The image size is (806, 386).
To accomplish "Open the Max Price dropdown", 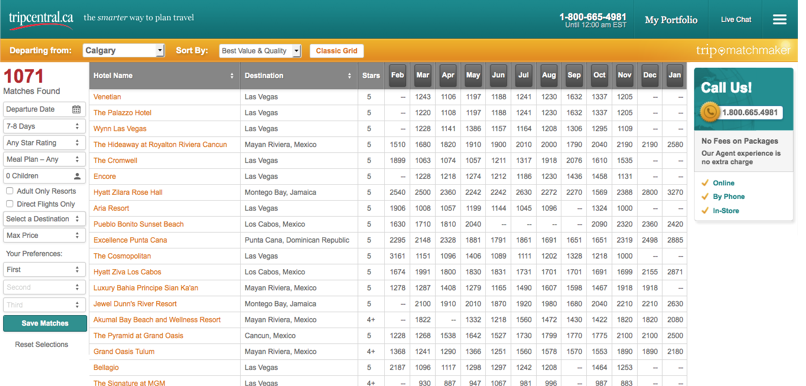I will pos(44,235).
